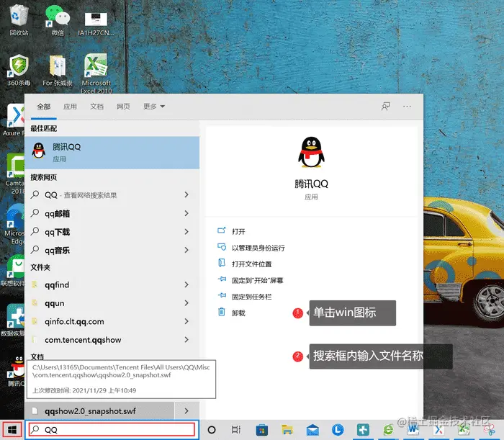
Task: Open the For 张威 desktop folder
Action: pyautogui.click(x=58, y=70)
